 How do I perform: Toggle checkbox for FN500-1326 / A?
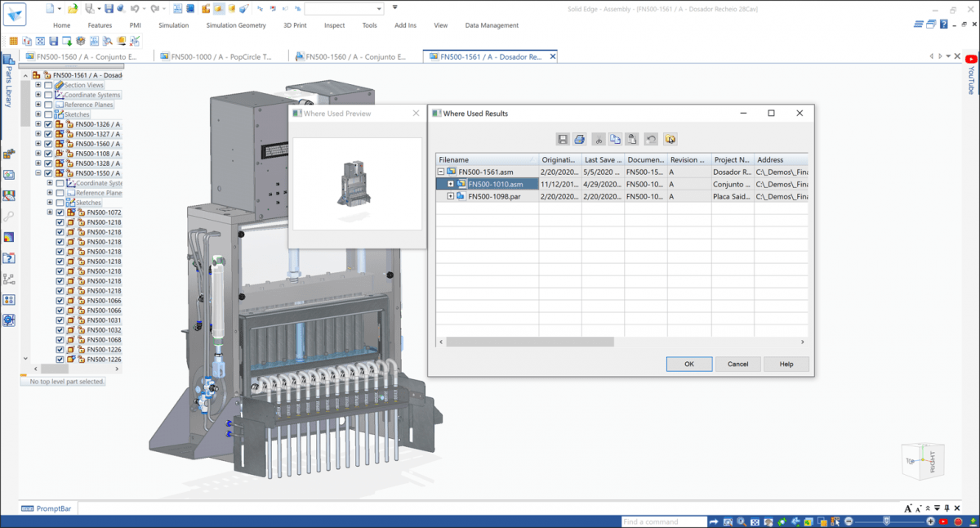[x=48, y=124]
